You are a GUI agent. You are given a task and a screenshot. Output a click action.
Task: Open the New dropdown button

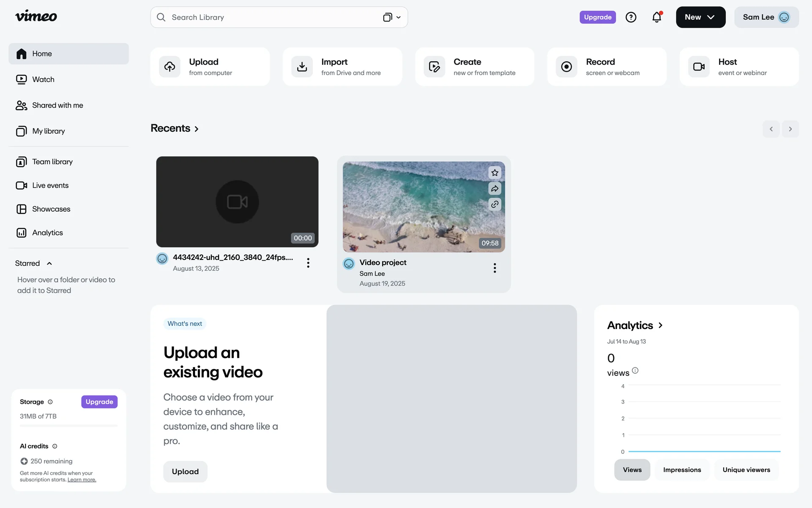700,17
